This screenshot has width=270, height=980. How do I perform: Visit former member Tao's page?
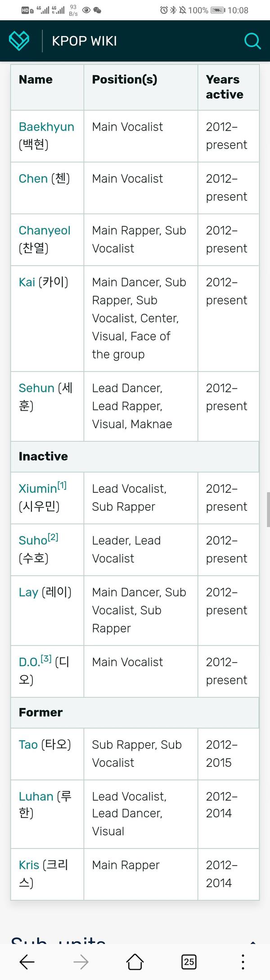28,744
